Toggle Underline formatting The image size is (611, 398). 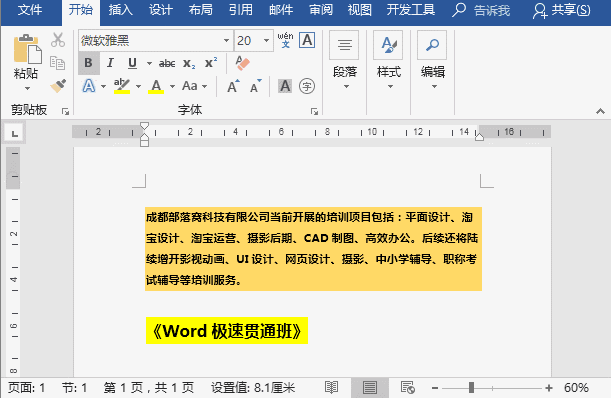[x=132, y=63]
